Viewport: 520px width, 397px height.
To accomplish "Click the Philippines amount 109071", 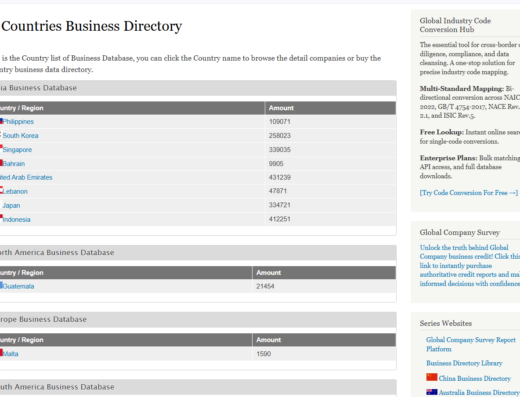I will point(280,122).
